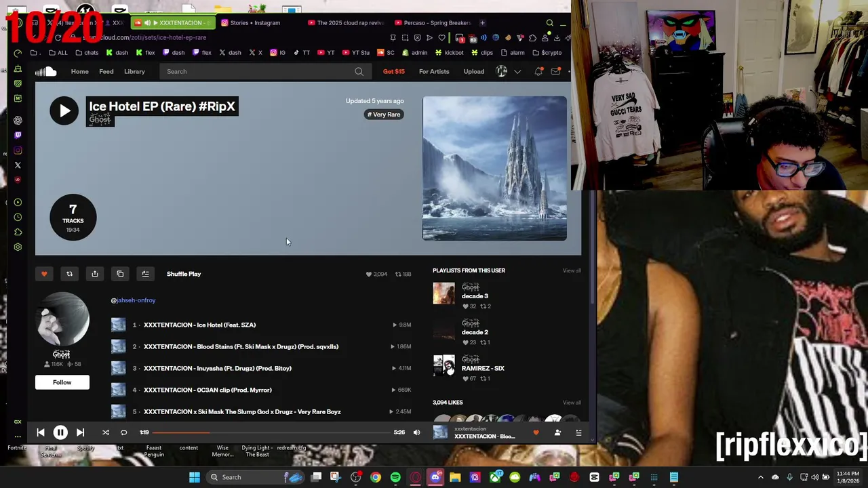Add playlist to Next Up icon
The image size is (868, 488).
coord(145,274)
